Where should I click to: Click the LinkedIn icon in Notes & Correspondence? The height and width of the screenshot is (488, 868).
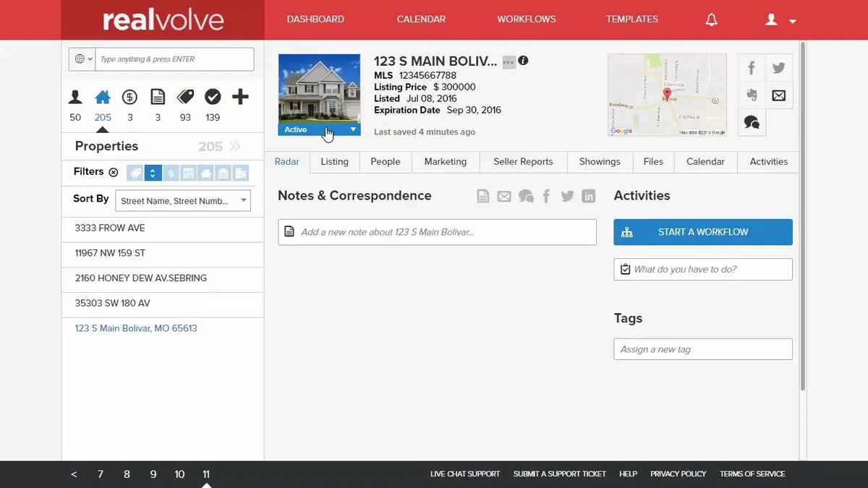589,196
